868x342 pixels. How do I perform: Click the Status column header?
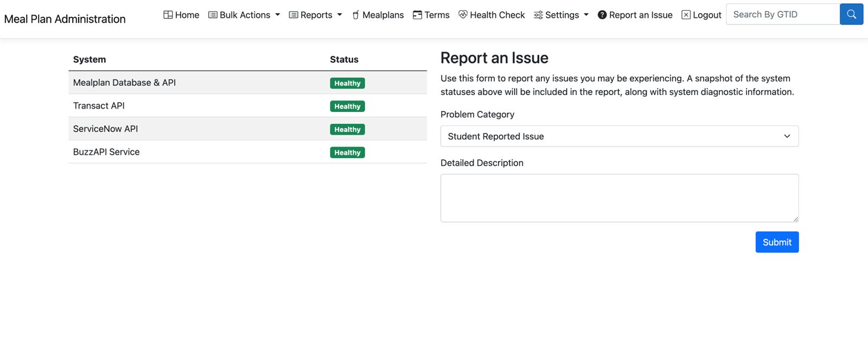344,60
